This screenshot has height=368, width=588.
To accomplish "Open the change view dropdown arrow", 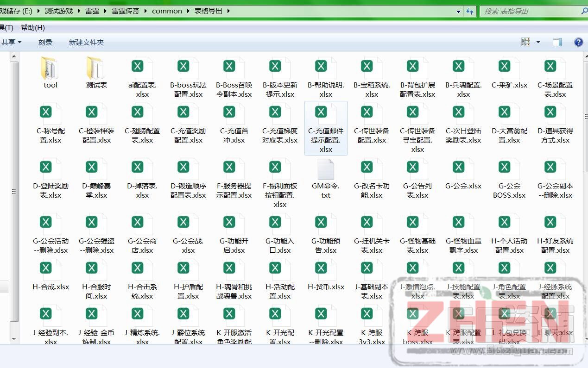I will pyautogui.click(x=538, y=42).
